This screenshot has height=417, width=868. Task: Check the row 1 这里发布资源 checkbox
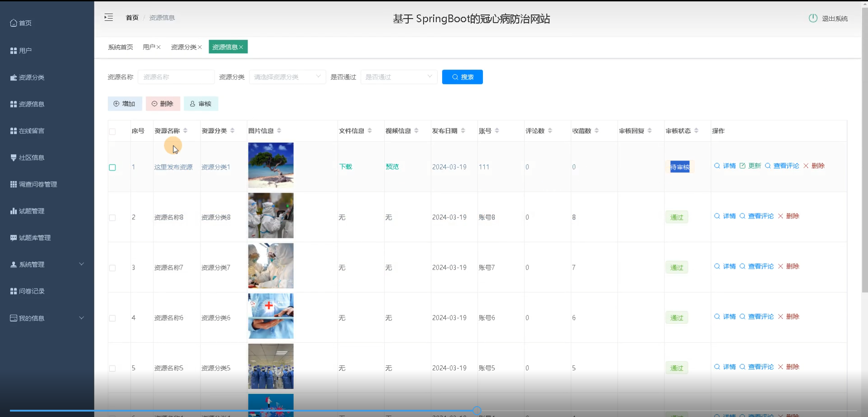click(x=112, y=167)
